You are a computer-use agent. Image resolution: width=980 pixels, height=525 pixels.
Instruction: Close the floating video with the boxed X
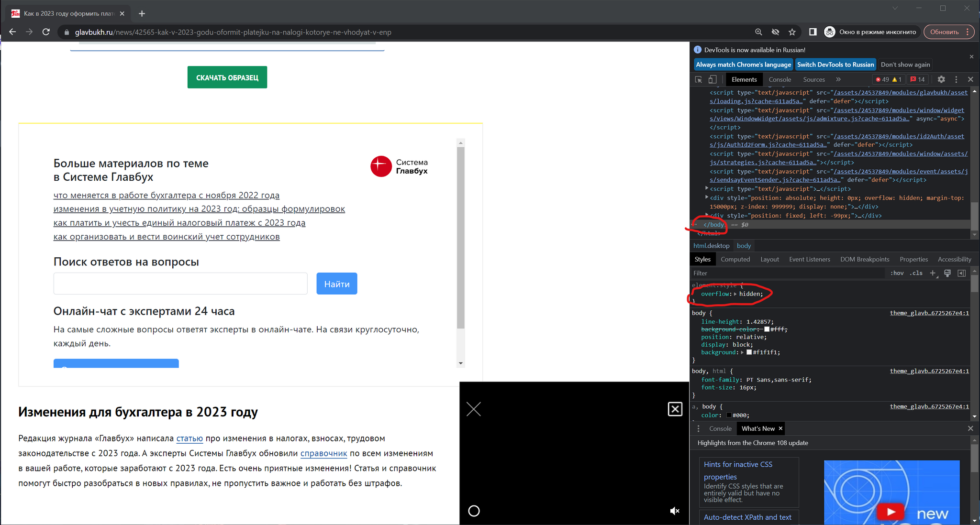point(675,409)
